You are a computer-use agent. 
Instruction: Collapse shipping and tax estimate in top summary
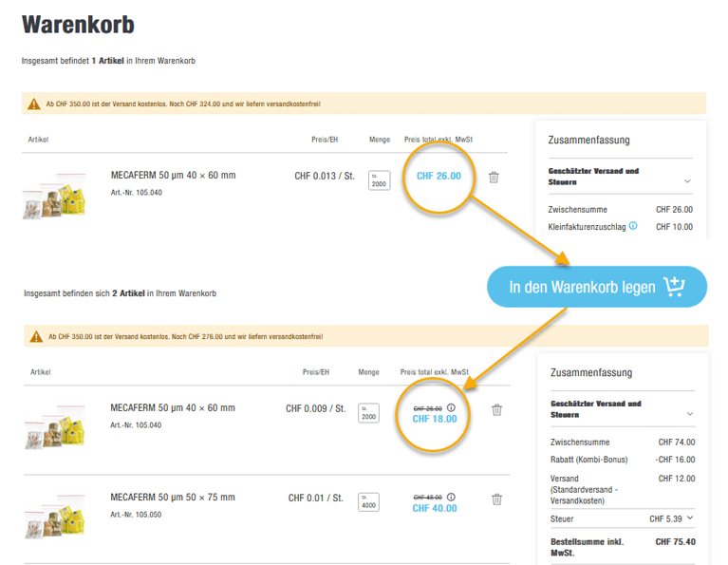(686, 180)
